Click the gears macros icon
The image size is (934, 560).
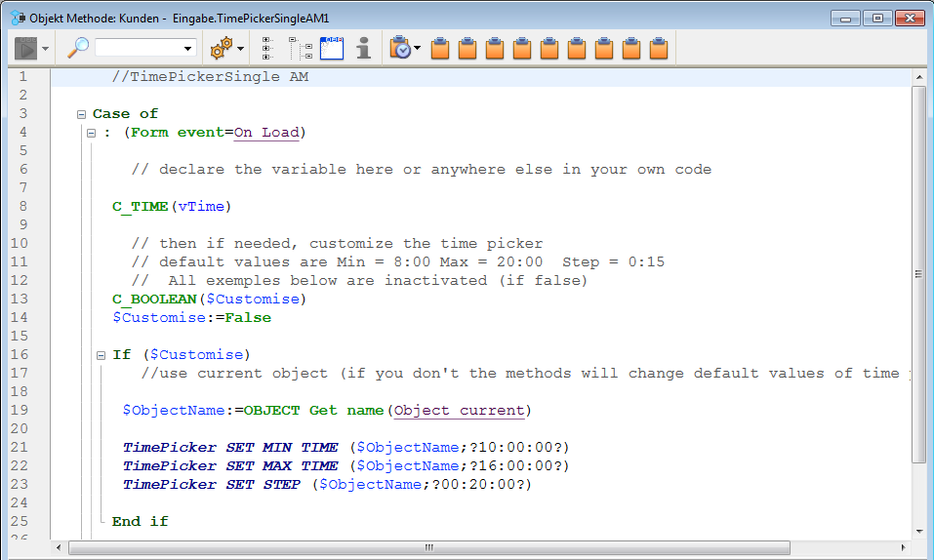point(222,48)
